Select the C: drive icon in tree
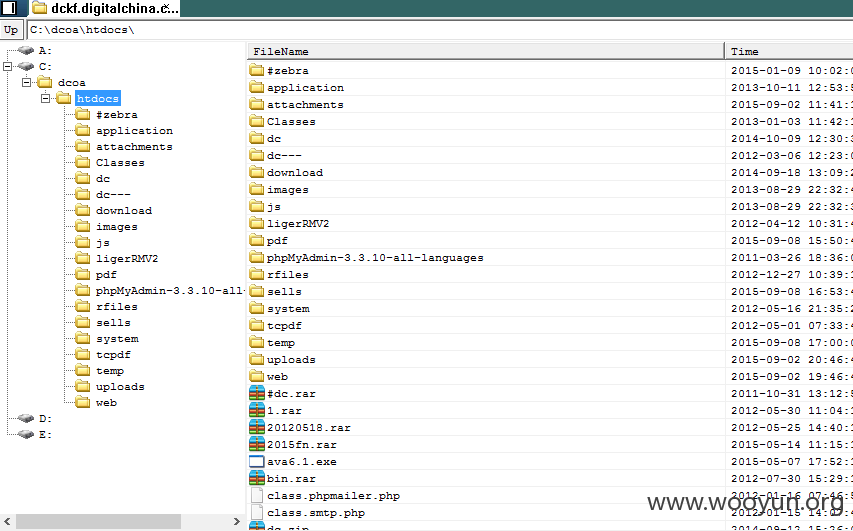 [26, 66]
